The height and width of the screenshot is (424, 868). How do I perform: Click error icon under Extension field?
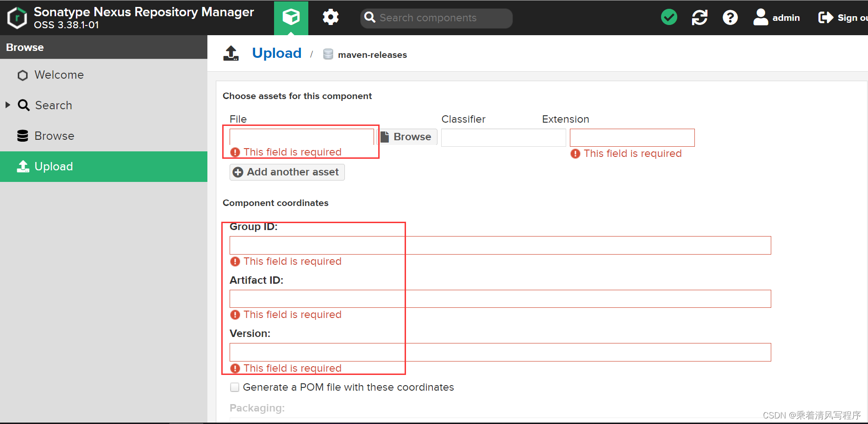point(575,154)
